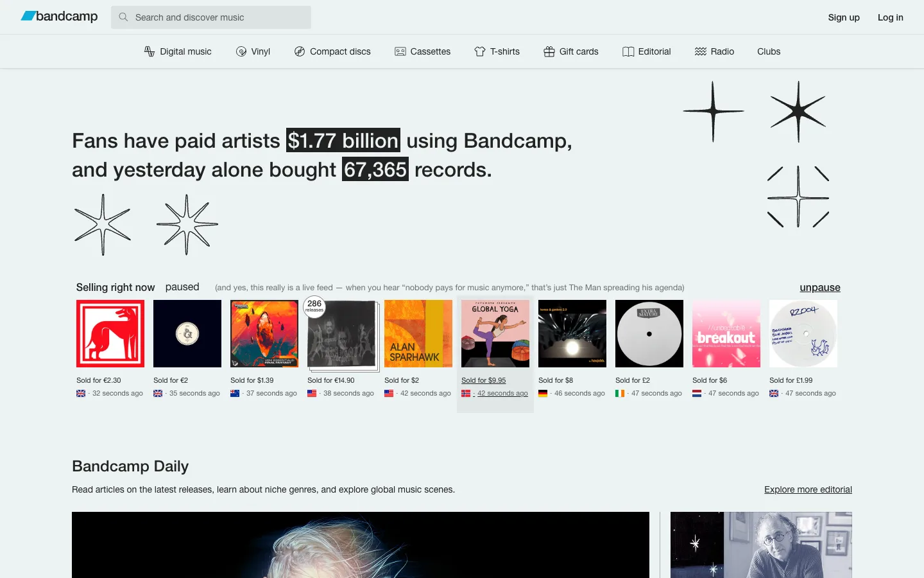The height and width of the screenshot is (578, 924).
Task: Click the 286 releases badge
Action: pos(314,306)
